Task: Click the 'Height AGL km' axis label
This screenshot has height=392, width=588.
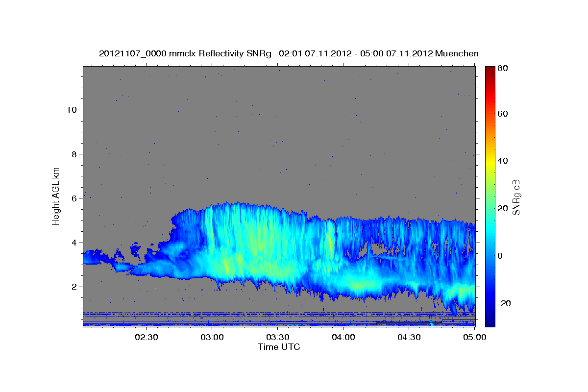Action: [56, 196]
